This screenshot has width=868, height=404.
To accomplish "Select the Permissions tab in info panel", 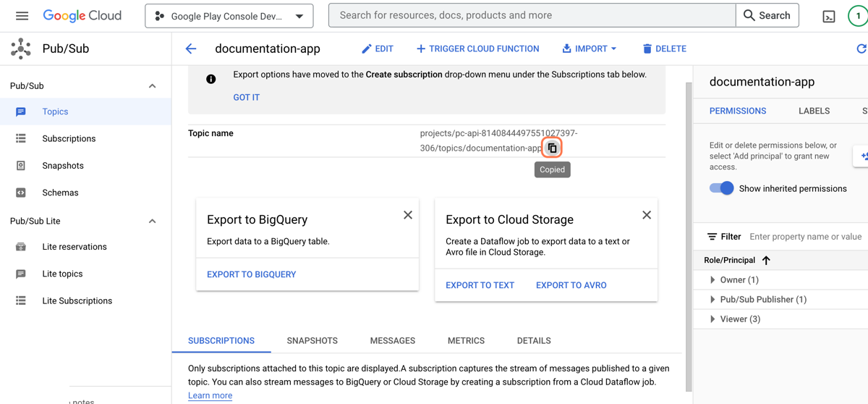I will click(x=737, y=111).
